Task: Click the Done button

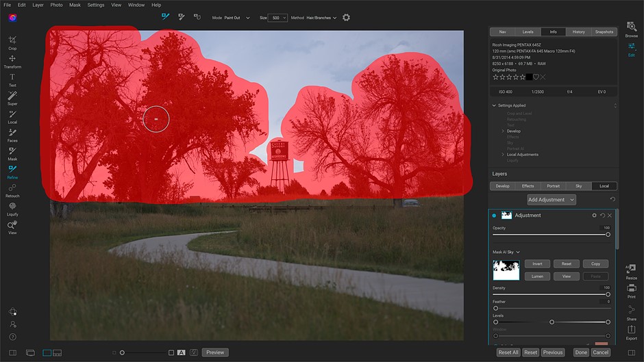Action: [581, 352]
